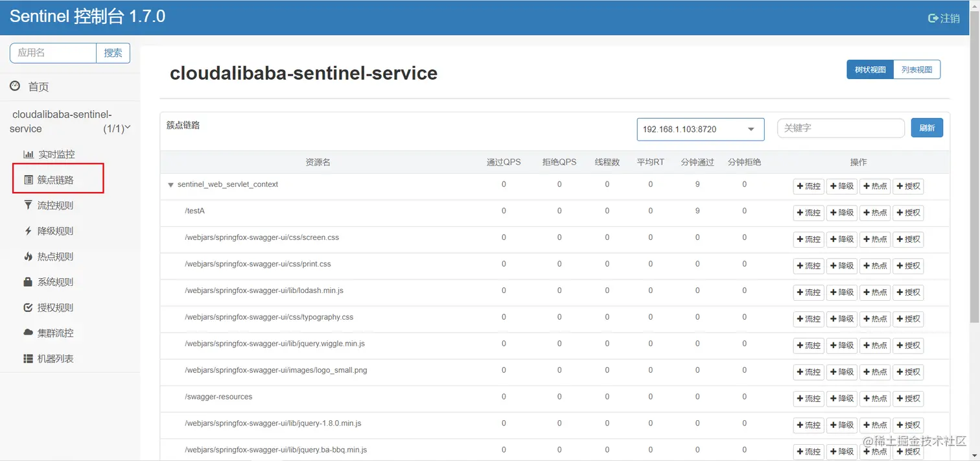
Task: Click the 搜索 search button
Action: coord(113,53)
